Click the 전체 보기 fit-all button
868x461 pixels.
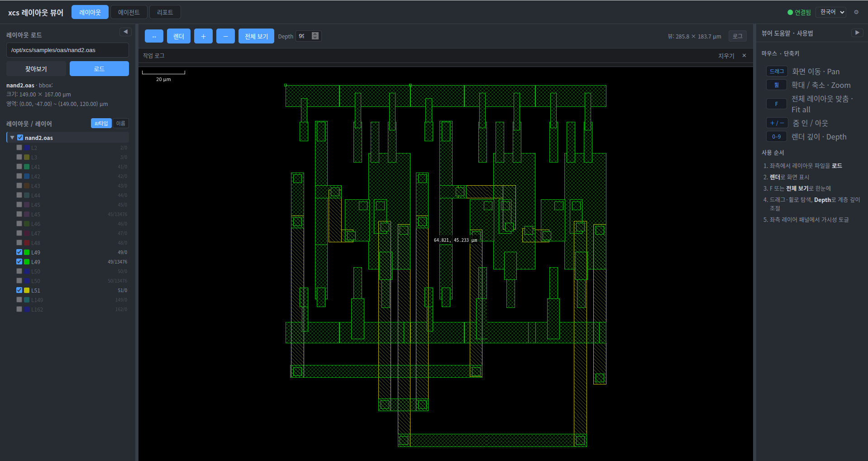tap(256, 36)
